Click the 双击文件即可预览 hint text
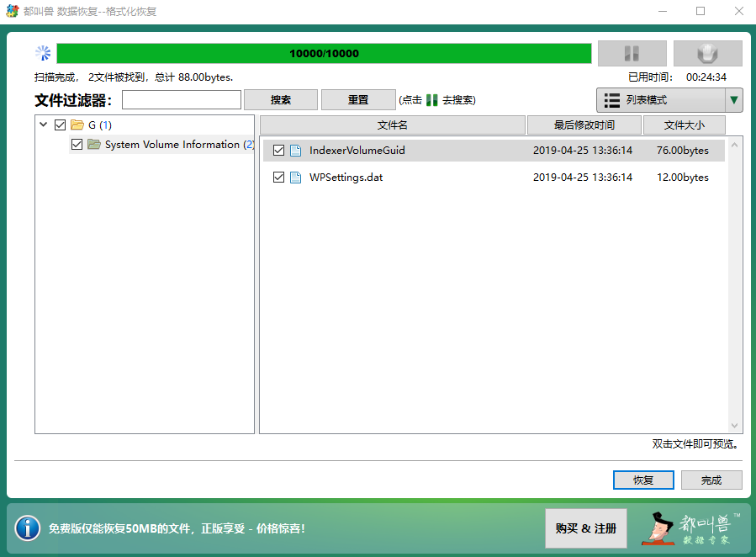Screen dimensions: 756x557 click(695, 444)
